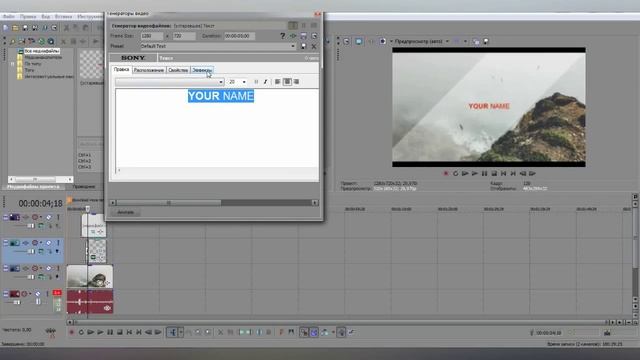Adjust audio track 4 volume slider
The width and height of the screenshot is (640, 360).
coord(17,302)
